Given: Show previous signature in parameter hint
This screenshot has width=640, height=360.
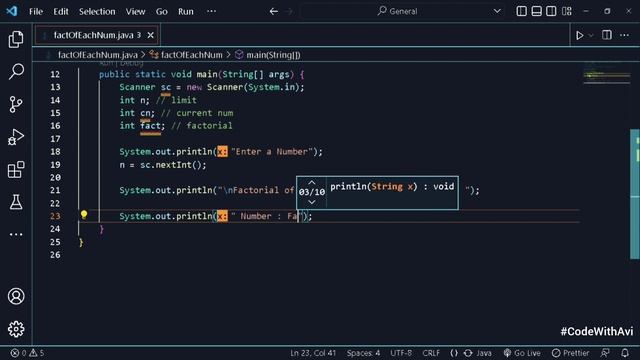Looking at the screenshot, I should [311, 182].
